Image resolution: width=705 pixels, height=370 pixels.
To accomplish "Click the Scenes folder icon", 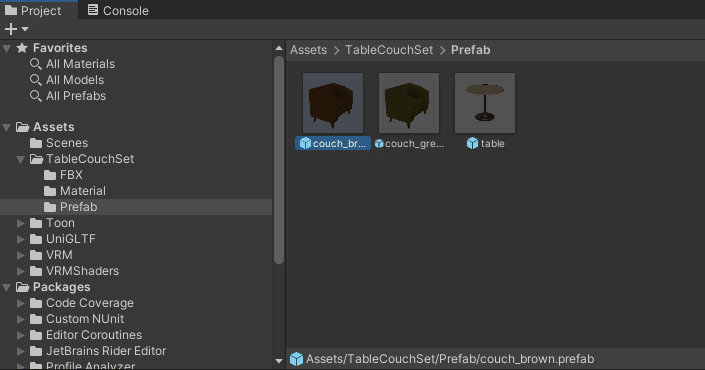I will (36, 143).
